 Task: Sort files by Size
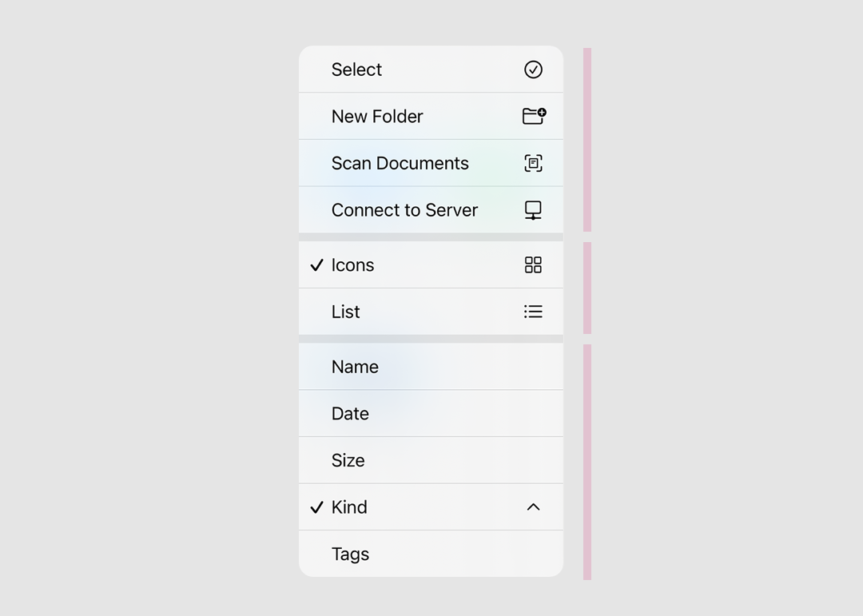[x=348, y=460]
